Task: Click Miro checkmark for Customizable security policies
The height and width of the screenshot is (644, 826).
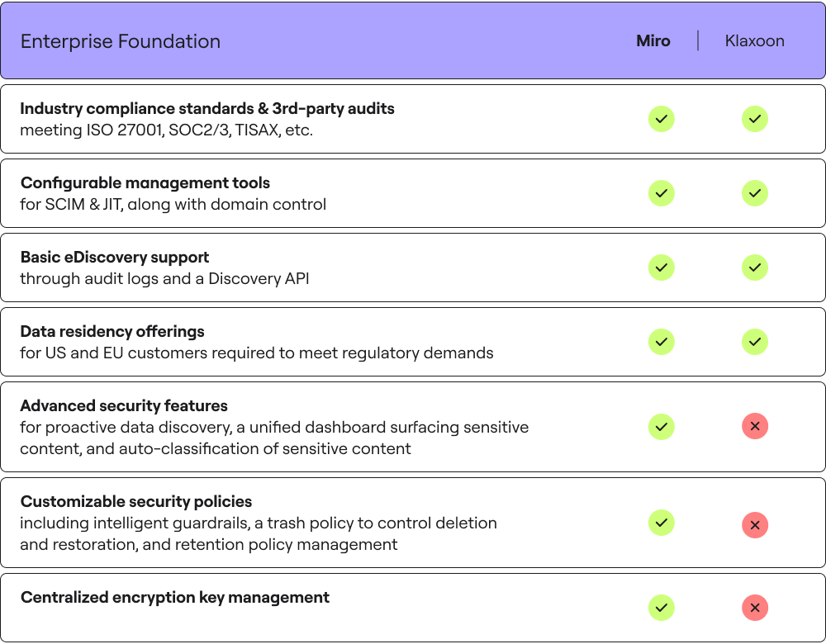Action: coord(661,523)
